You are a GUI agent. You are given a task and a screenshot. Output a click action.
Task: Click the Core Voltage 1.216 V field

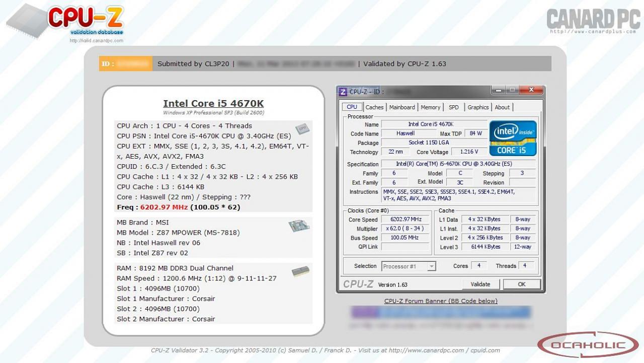[469, 152]
